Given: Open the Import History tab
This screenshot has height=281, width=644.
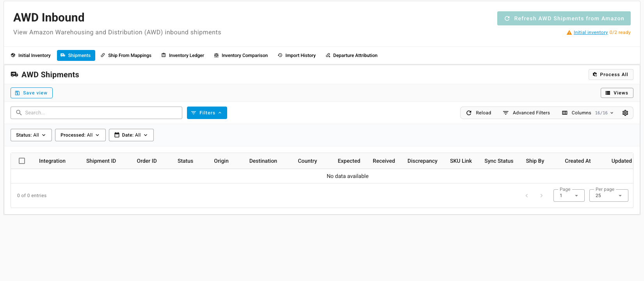Looking at the screenshot, I should (297, 55).
